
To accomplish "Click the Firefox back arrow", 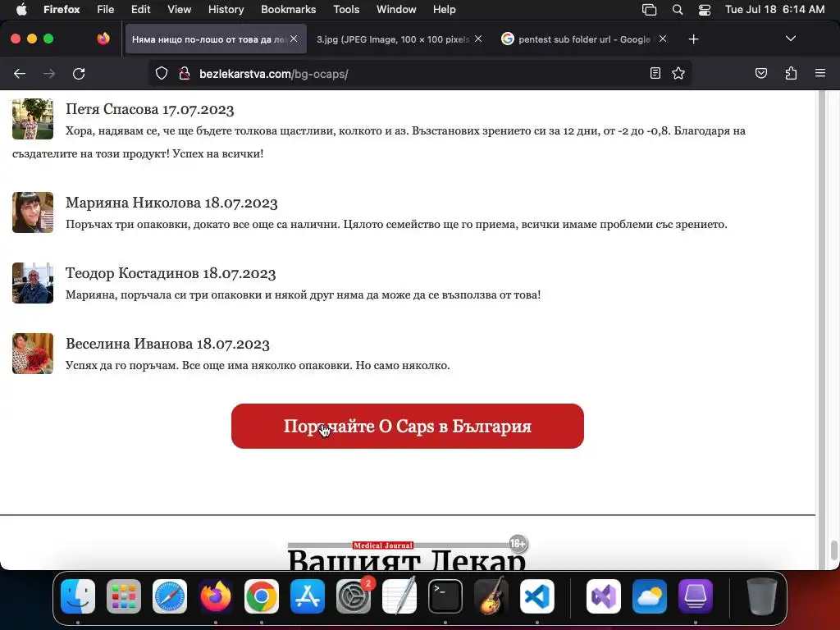I will tap(20, 74).
